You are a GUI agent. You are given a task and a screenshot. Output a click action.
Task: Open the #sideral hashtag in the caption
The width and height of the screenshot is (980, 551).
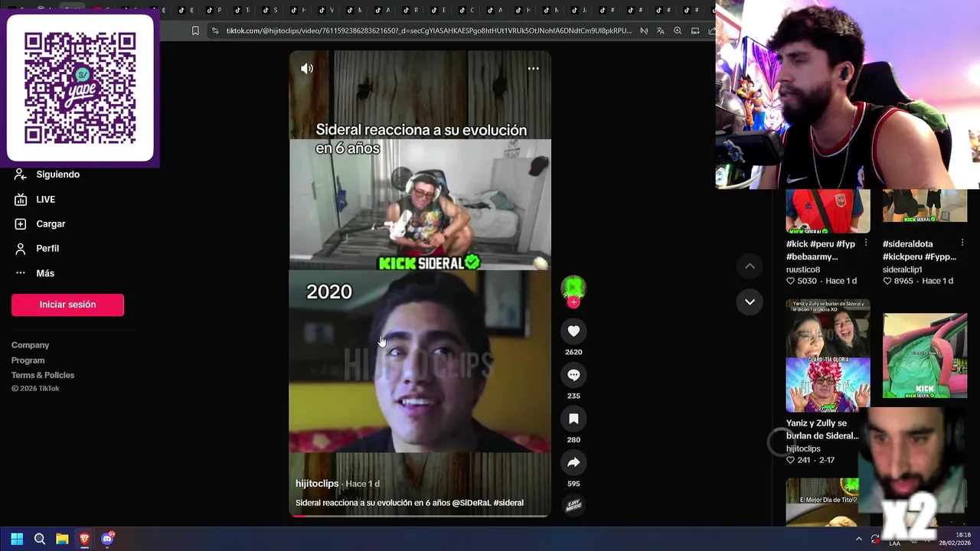(508, 503)
